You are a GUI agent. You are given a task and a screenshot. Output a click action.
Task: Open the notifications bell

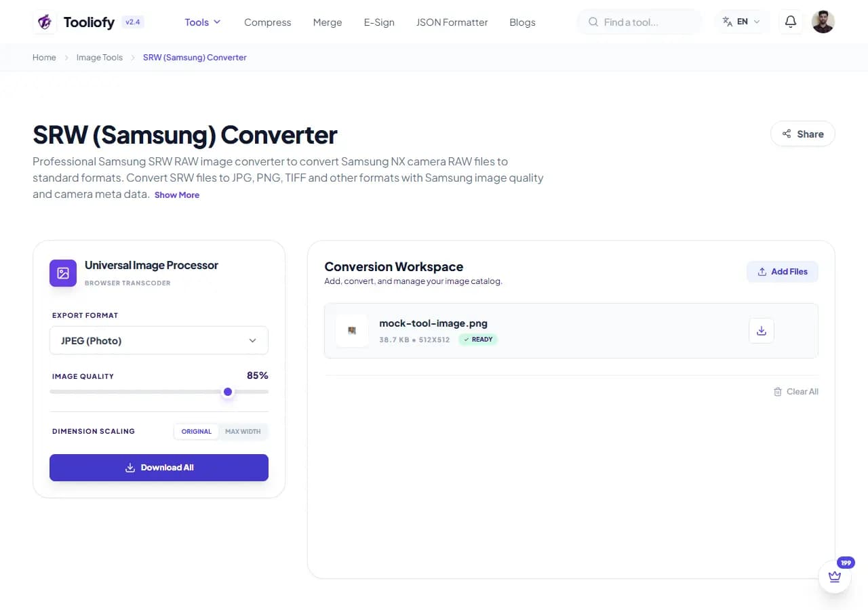(x=790, y=22)
